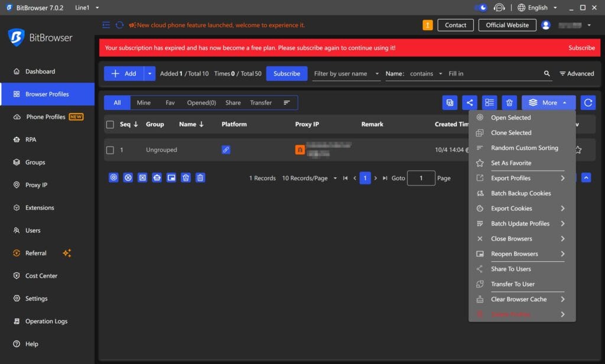Image resolution: width=605 pixels, height=364 pixels.
Task: Open the Dashboard page
Action: pyautogui.click(x=40, y=71)
